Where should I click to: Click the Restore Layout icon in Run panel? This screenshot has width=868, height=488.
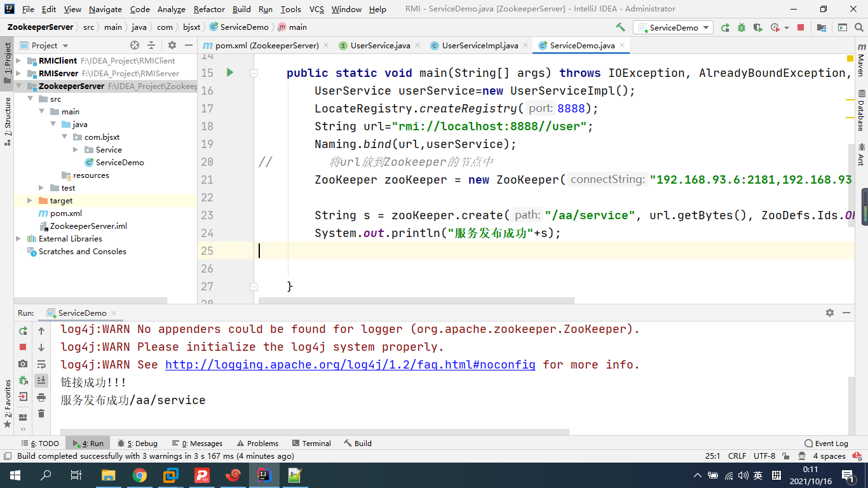pos(23,417)
